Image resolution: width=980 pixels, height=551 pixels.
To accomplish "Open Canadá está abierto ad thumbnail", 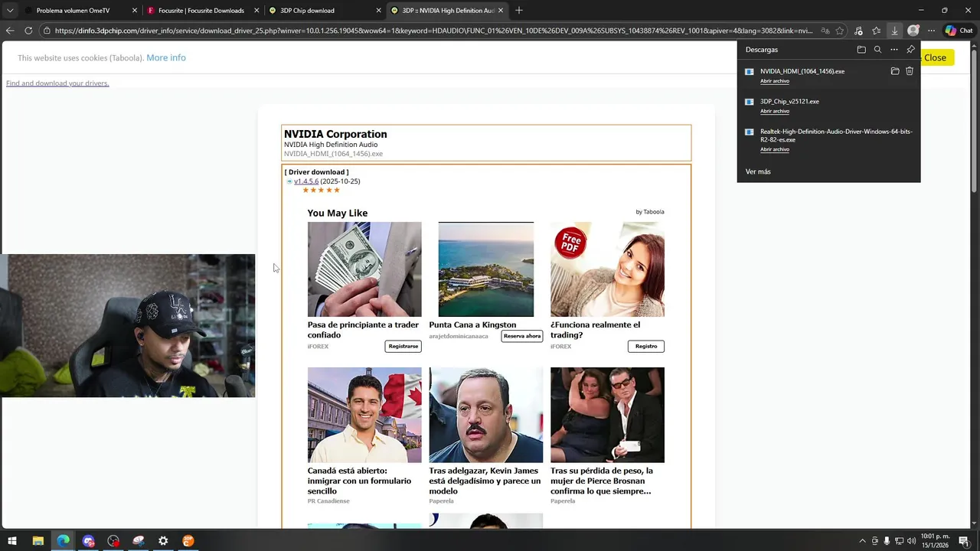I will tap(364, 415).
